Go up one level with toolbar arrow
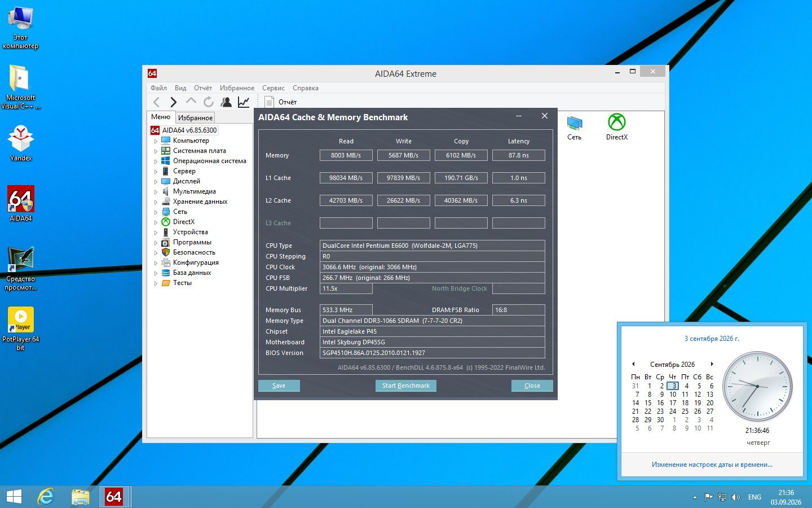The width and height of the screenshot is (812, 508). [191, 102]
